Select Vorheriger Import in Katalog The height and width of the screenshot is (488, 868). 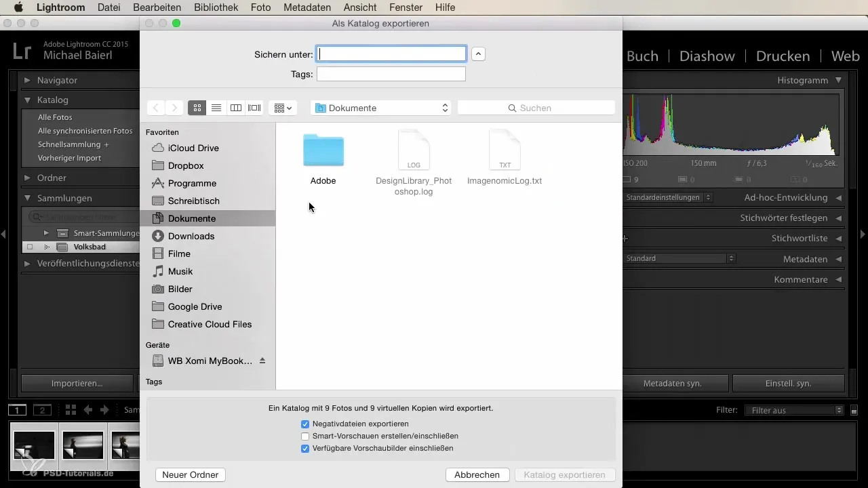click(69, 158)
